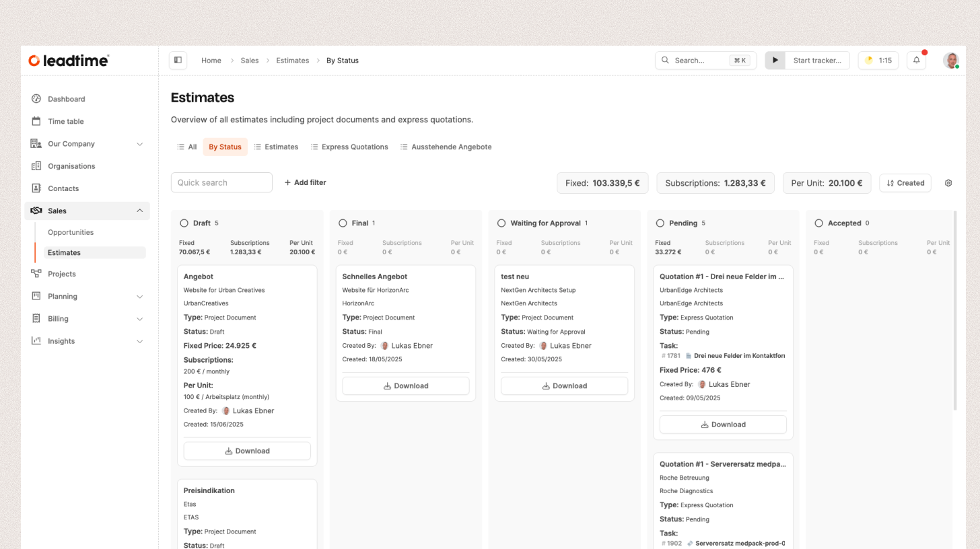
Task: Open view settings gear icon
Action: click(948, 183)
